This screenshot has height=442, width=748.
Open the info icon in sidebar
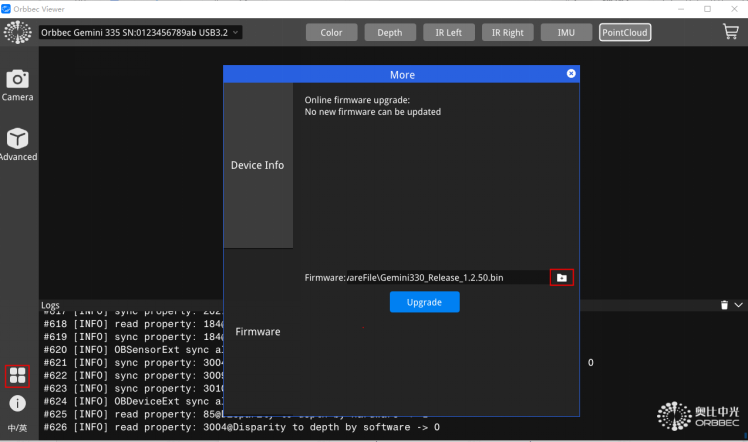(17, 404)
